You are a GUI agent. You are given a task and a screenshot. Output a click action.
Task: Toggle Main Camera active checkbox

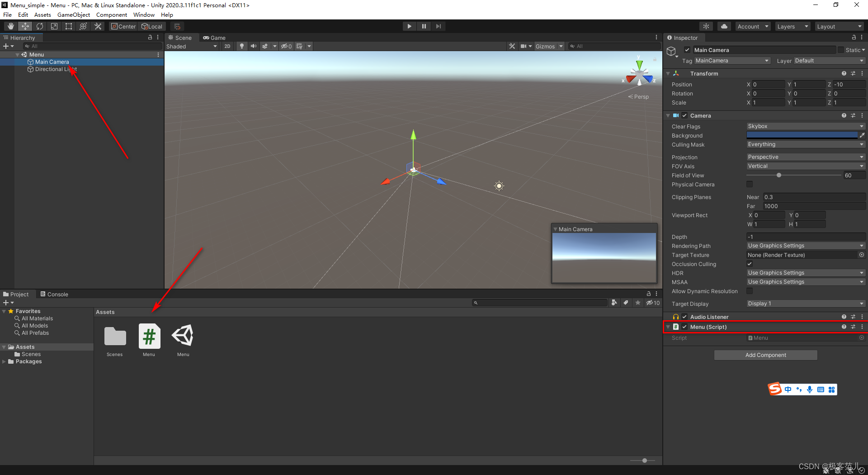click(x=687, y=50)
